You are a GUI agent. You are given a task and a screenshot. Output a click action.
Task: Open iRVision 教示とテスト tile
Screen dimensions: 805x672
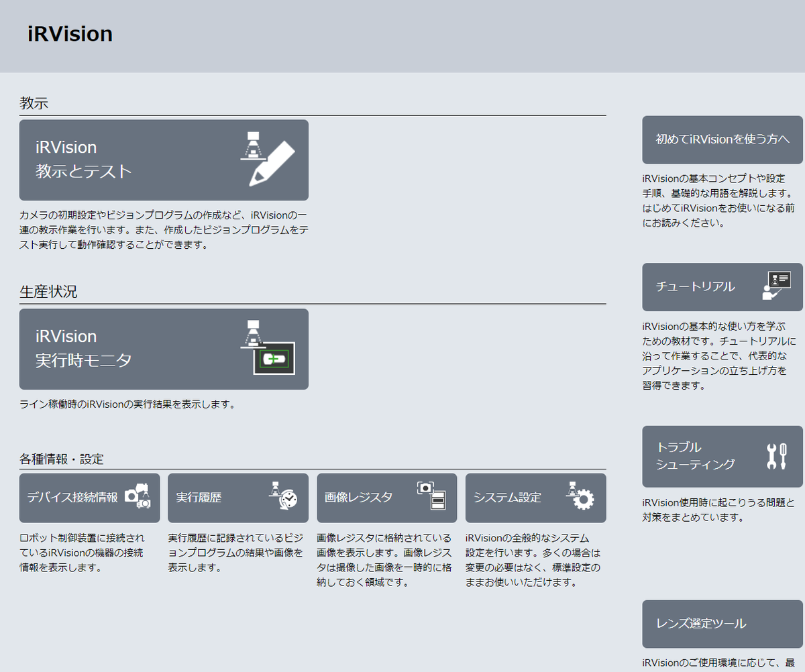pyautogui.click(x=164, y=160)
